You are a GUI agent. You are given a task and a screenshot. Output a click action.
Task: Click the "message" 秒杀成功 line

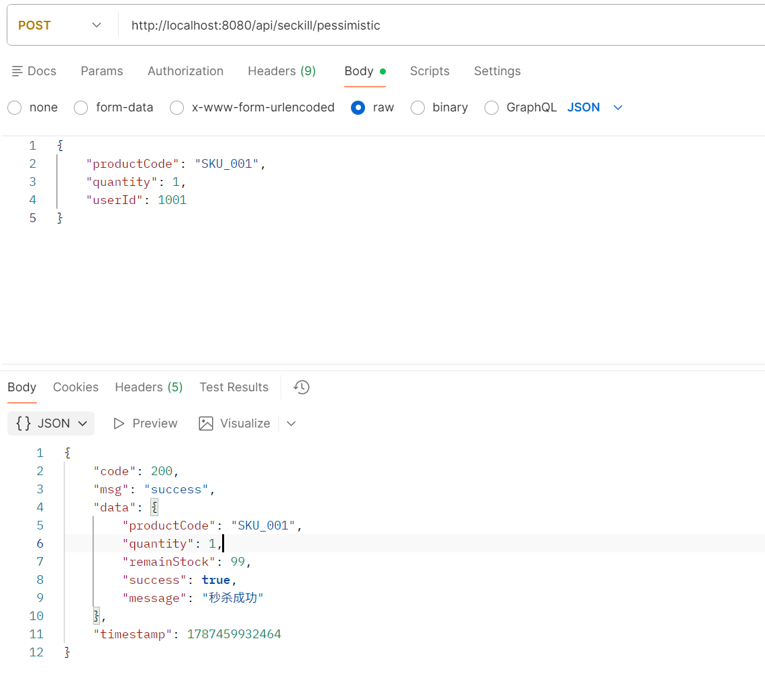tap(193, 598)
